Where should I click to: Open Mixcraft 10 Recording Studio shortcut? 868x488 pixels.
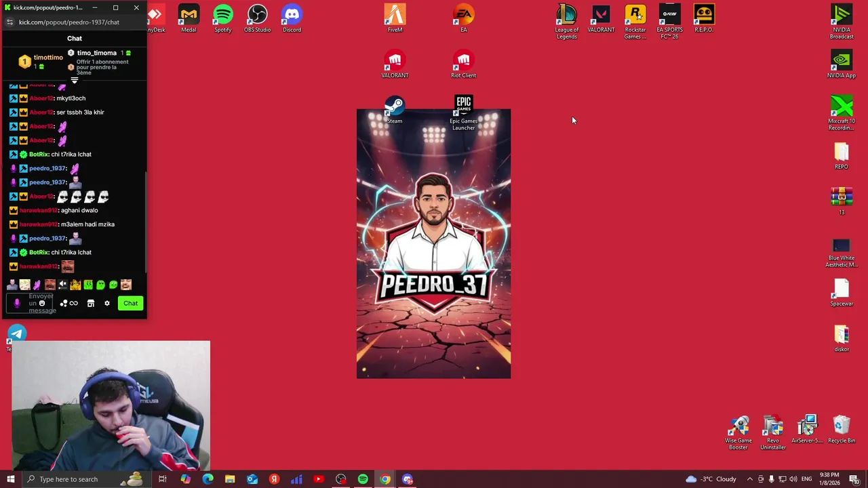(x=842, y=113)
